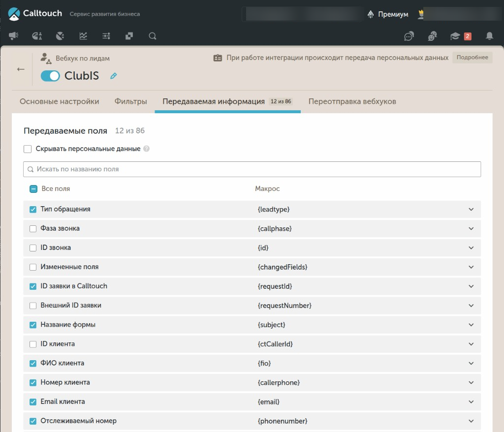Click the Макрос column header
This screenshot has width=504, height=432.
(x=267, y=188)
